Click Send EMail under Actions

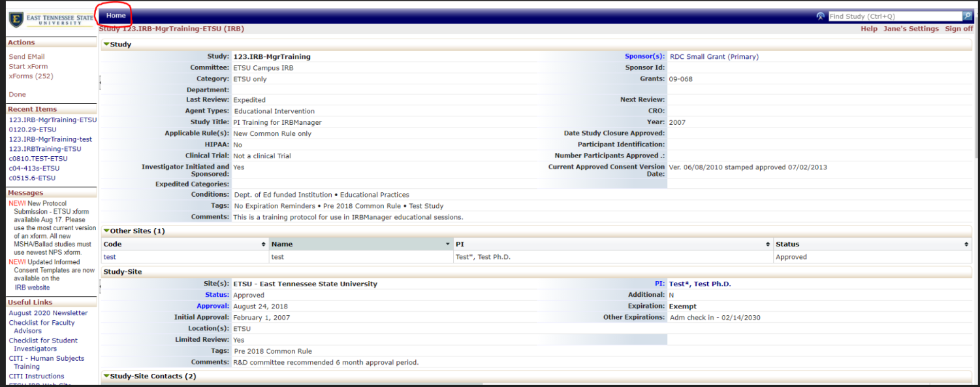pos(27,57)
